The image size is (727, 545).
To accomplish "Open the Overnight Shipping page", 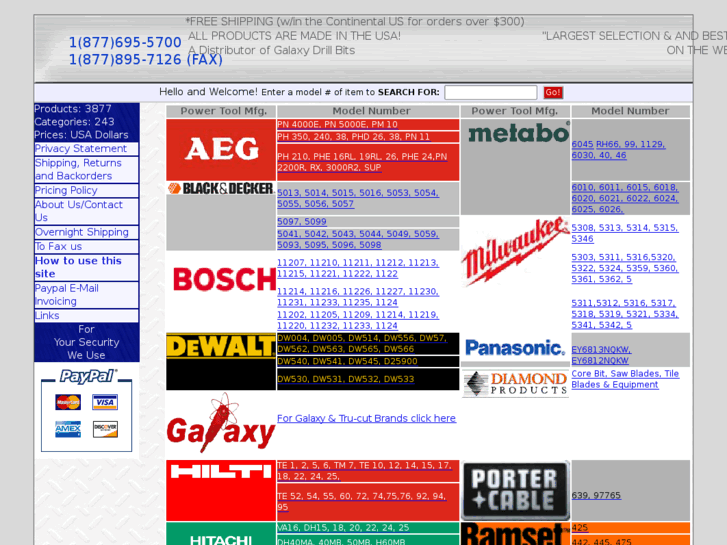I will point(82,232).
